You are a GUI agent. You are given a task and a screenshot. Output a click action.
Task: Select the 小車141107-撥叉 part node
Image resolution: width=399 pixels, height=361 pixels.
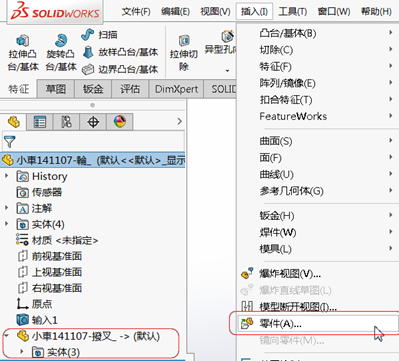tap(89, 336)
